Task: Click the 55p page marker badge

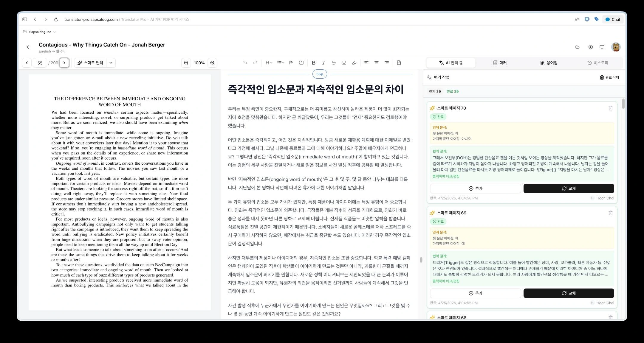Action: point(320,74)
